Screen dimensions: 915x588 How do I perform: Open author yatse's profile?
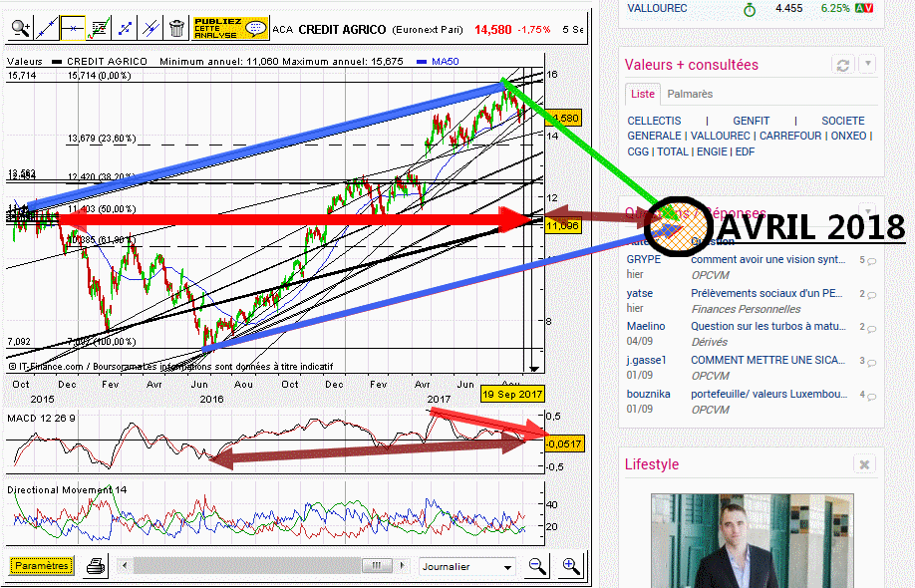(640, 293)
